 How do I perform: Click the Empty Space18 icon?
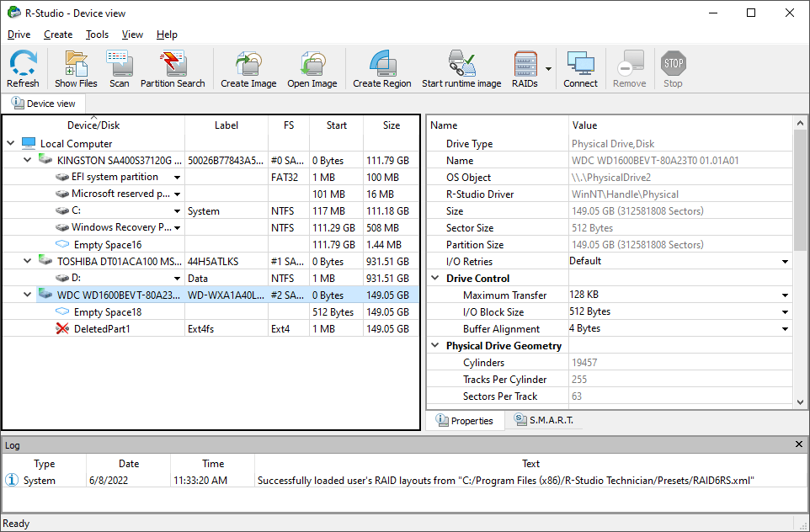coord(62,311)
